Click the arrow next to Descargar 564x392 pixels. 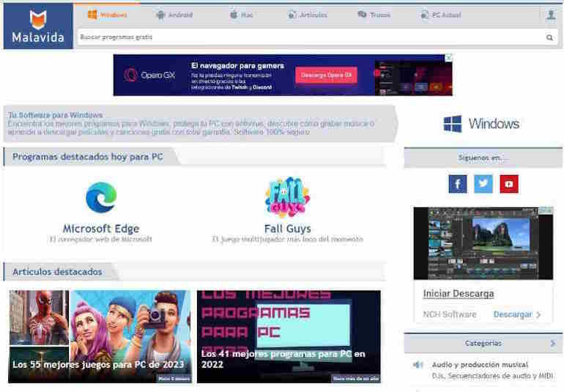538,315
